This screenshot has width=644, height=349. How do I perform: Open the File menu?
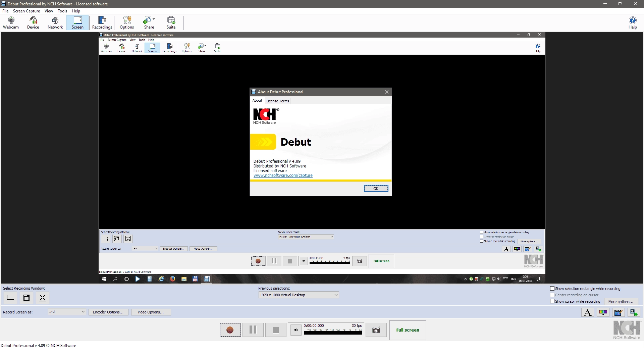(5, 11)
